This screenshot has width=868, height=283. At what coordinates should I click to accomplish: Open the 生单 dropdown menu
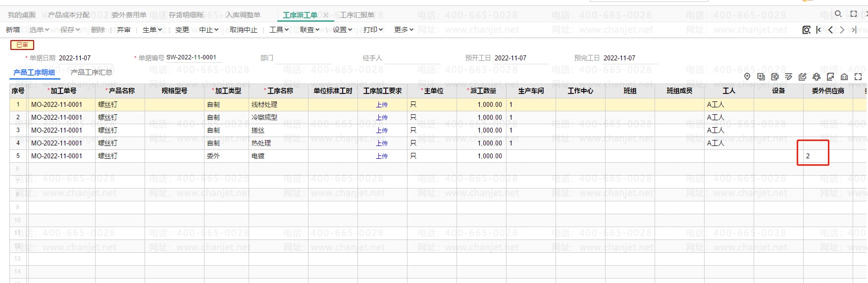click(x=153, y=30)
